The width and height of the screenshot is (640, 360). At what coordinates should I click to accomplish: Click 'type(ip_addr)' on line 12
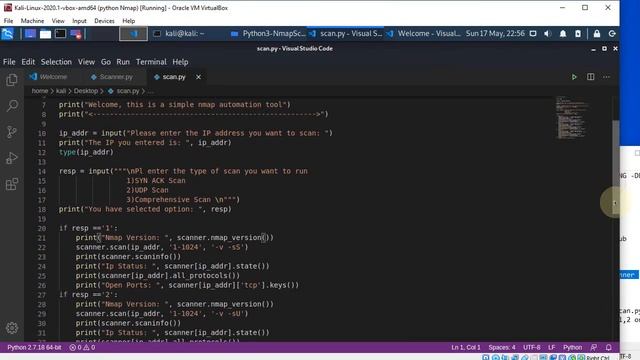coord(86,152)
